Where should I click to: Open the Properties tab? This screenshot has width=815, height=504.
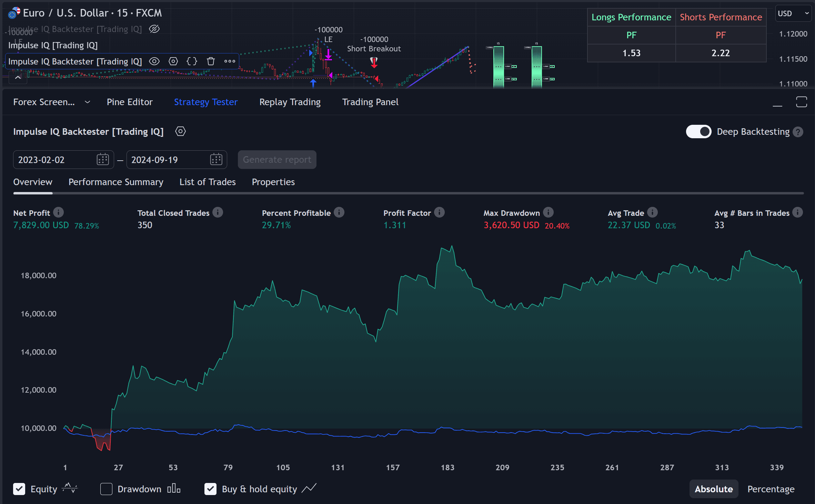click(273, 182)
